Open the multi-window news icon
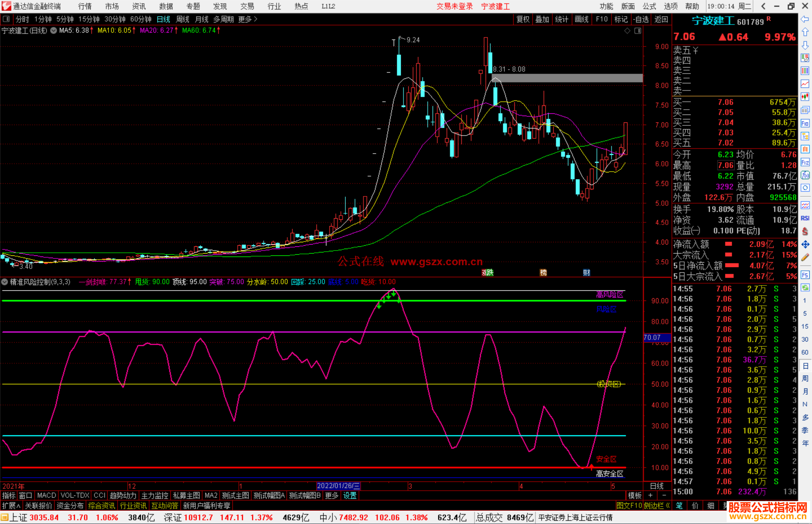 (805, 110)
